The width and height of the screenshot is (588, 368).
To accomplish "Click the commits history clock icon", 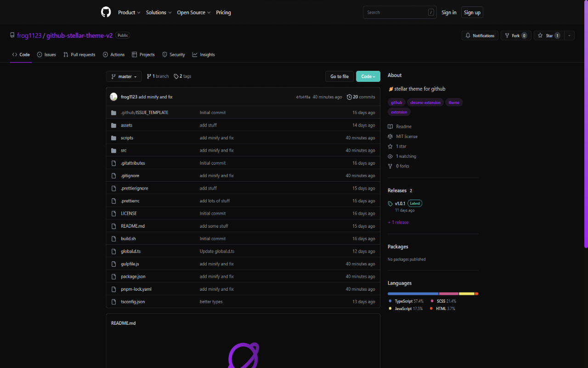I will [x=349, y=97].
